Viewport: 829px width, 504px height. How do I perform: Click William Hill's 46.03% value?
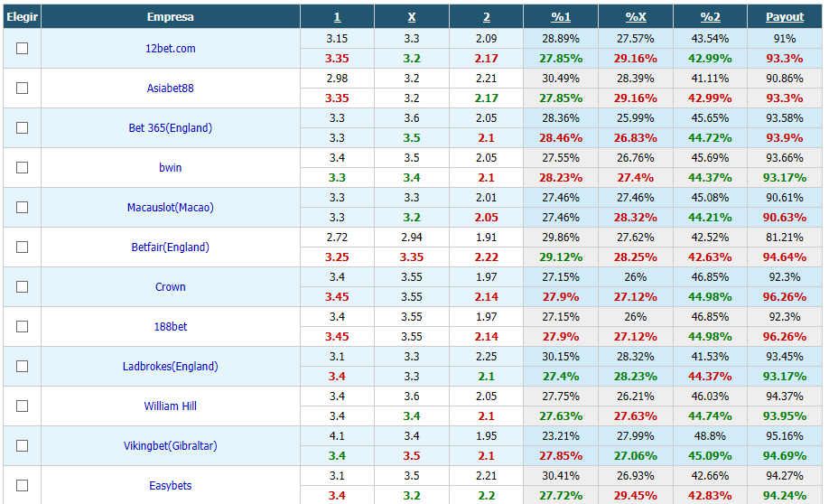(710, 397)
